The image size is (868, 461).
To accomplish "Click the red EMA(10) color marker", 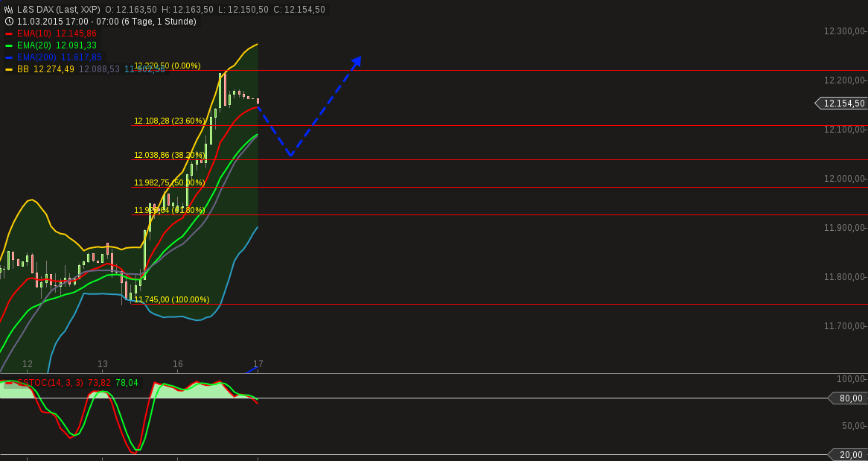I will (x=9, y=34).
